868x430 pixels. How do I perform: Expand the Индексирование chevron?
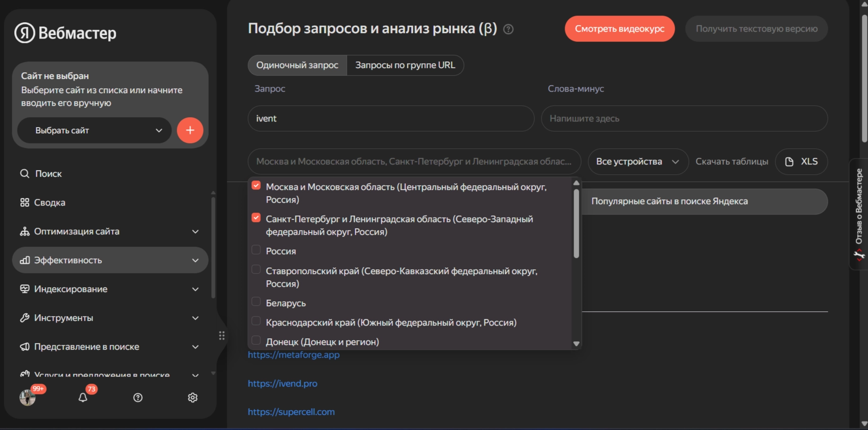(196, 289)
